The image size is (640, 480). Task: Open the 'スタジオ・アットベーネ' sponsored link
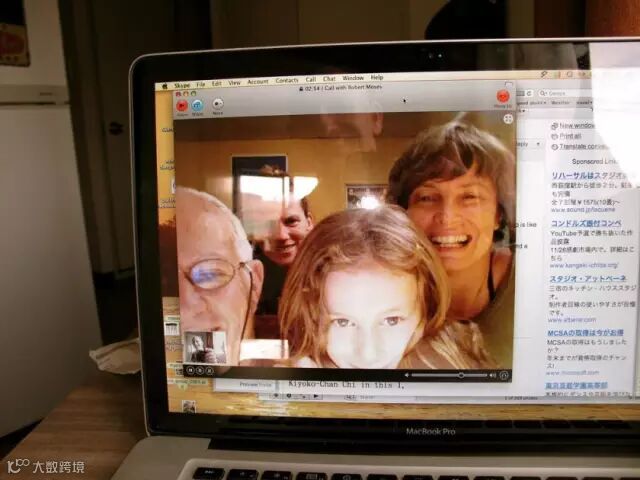pos(588,279)
